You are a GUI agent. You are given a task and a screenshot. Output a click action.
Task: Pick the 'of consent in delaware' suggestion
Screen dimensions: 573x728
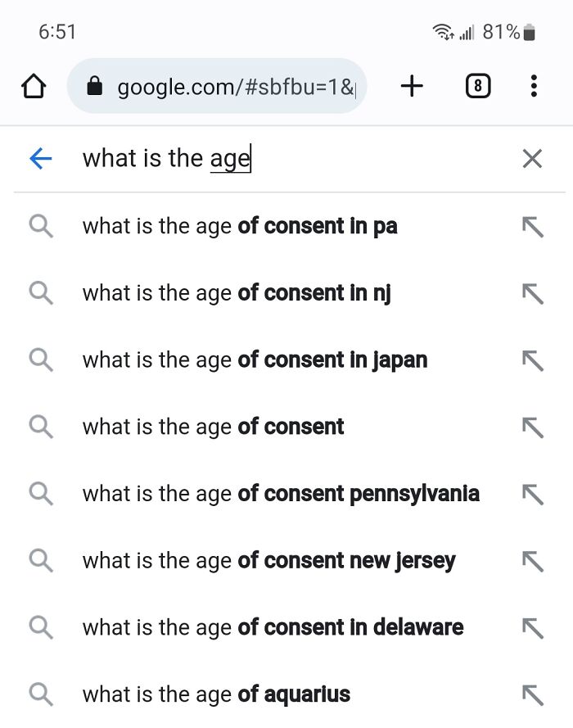coord(270,627)
